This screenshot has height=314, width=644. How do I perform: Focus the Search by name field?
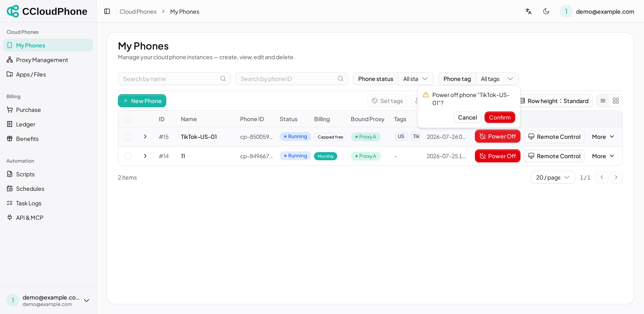tap(174, 79)
